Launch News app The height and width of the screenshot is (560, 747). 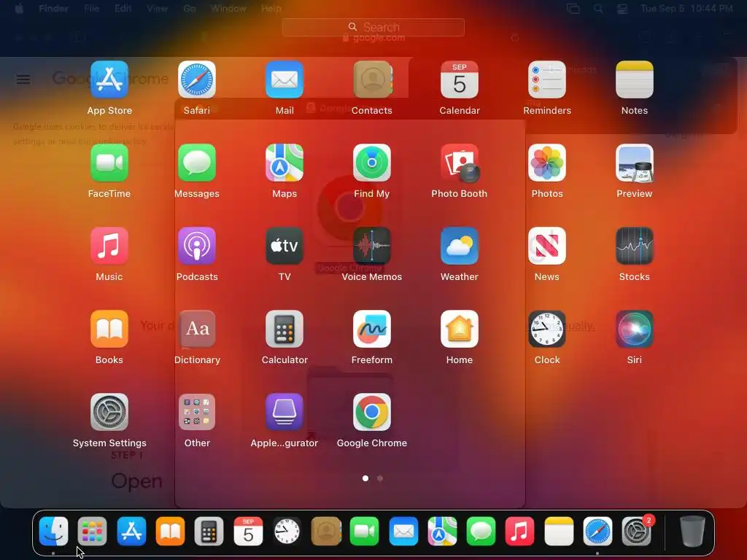(547, 246)
